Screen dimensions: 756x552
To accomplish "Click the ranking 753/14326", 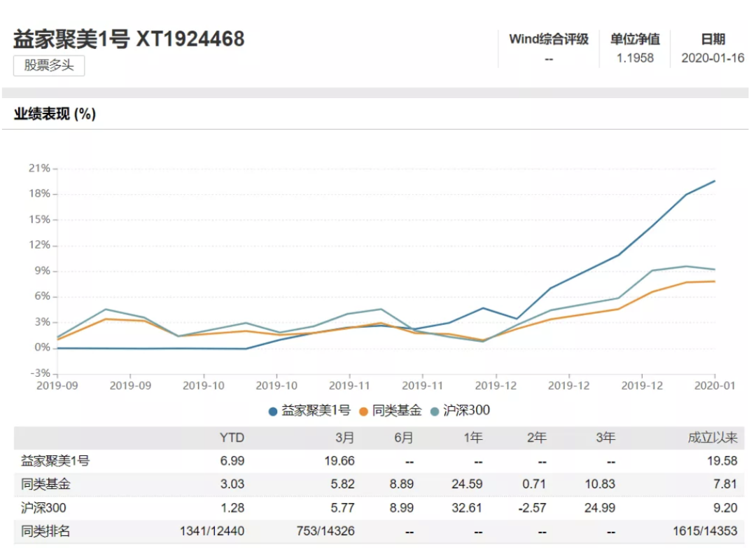I will tap(325, 531).
